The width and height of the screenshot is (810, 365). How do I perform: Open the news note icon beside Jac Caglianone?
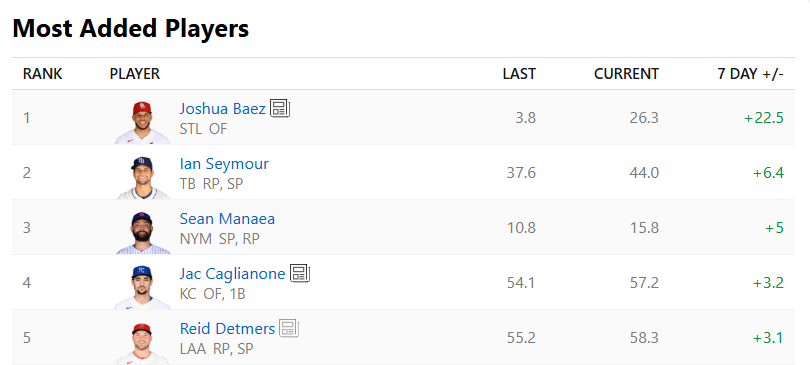pos(300,273)
